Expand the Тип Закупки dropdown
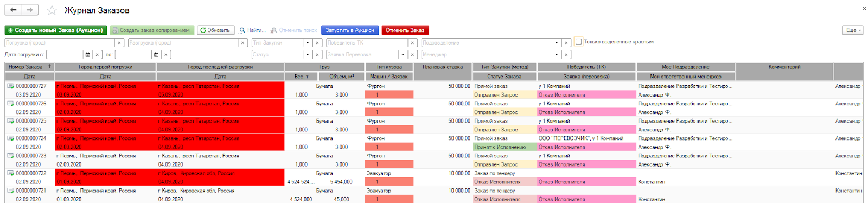Screen dimensions: 868x203 [308, 43]
